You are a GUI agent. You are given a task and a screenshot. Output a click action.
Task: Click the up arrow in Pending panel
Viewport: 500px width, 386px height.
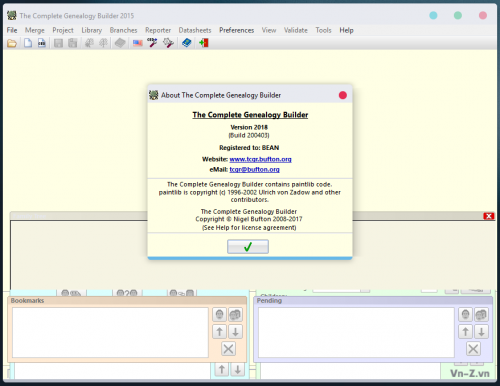coord(465,332)
